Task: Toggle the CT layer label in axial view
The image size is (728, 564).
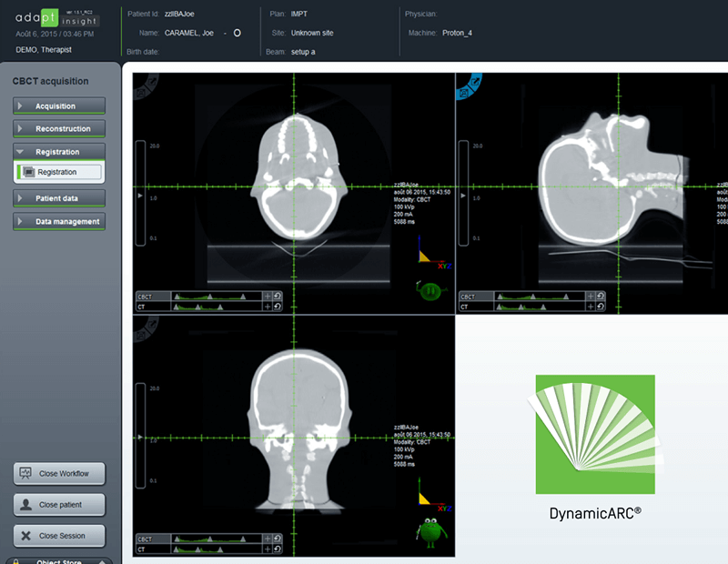Action: [153, 307]
